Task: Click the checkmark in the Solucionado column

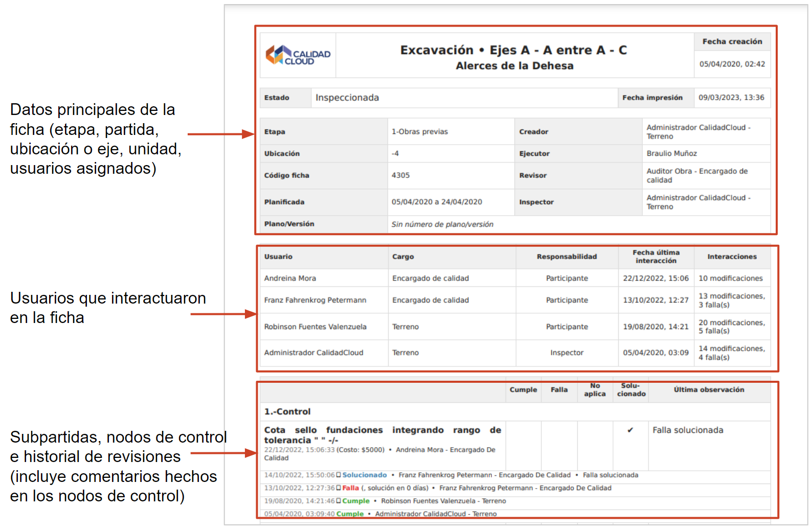Action: [x=630, y=430]
